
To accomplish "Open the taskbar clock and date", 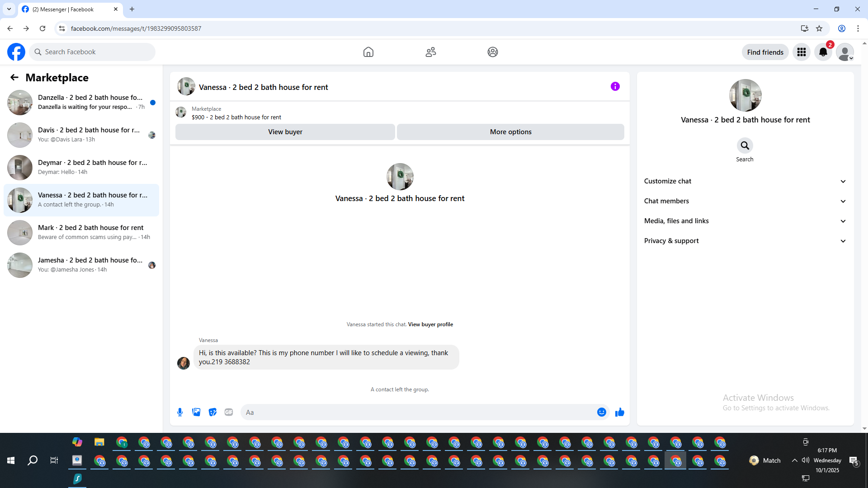I will (827, 460).
